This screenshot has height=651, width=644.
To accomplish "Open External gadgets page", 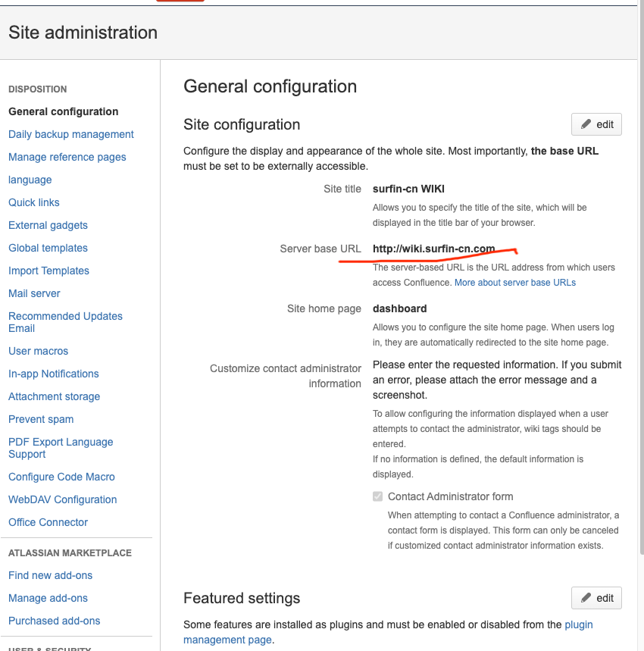I will coord(48,225).
